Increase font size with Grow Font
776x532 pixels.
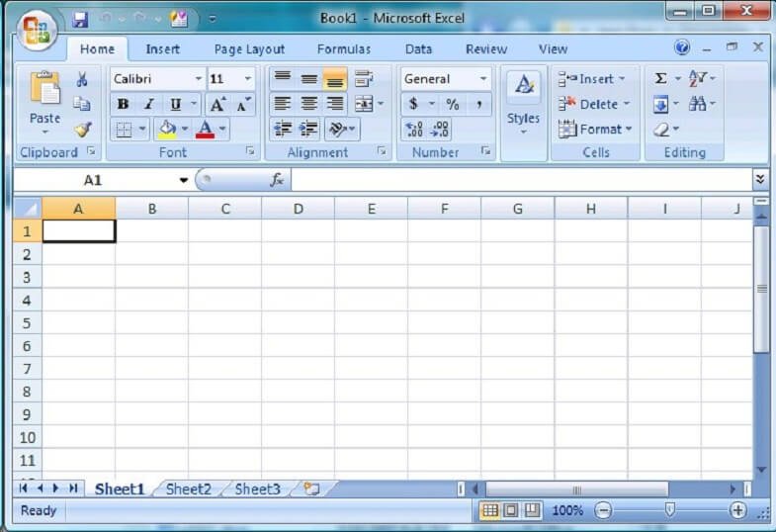point(217,104)
